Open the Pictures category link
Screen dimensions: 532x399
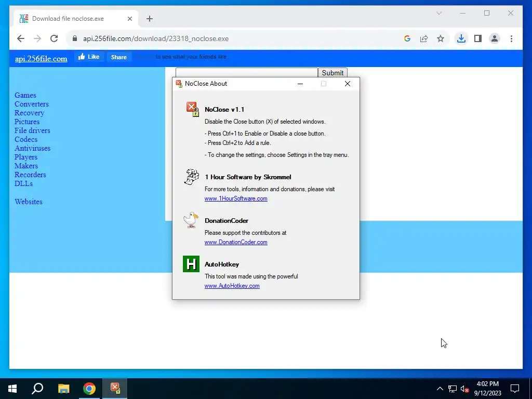coord(27,122)
